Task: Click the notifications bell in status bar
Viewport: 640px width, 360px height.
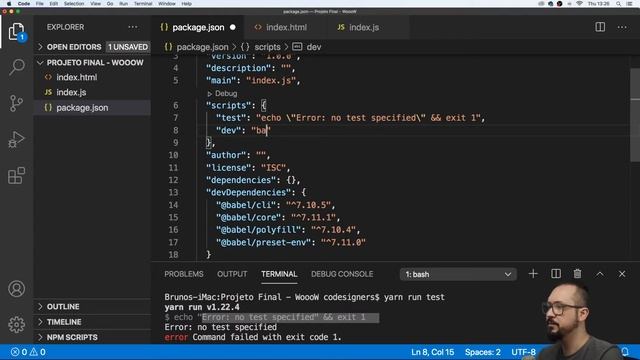Action: click(x=624, y=352)
